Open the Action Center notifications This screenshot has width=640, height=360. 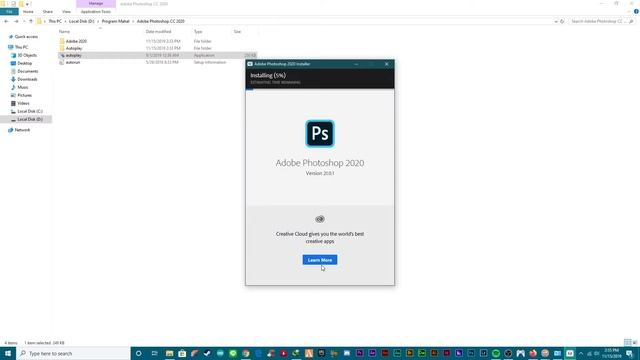(x=629, y=353)
